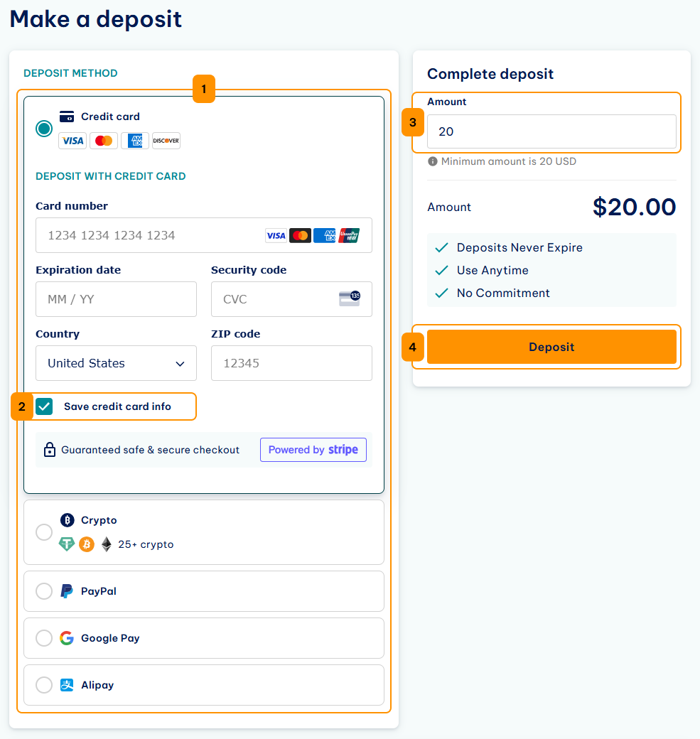Viewport: 700px width, 739px height.
Task: Click the American Express logo under Credit card
Action: [x=135, y=141]
